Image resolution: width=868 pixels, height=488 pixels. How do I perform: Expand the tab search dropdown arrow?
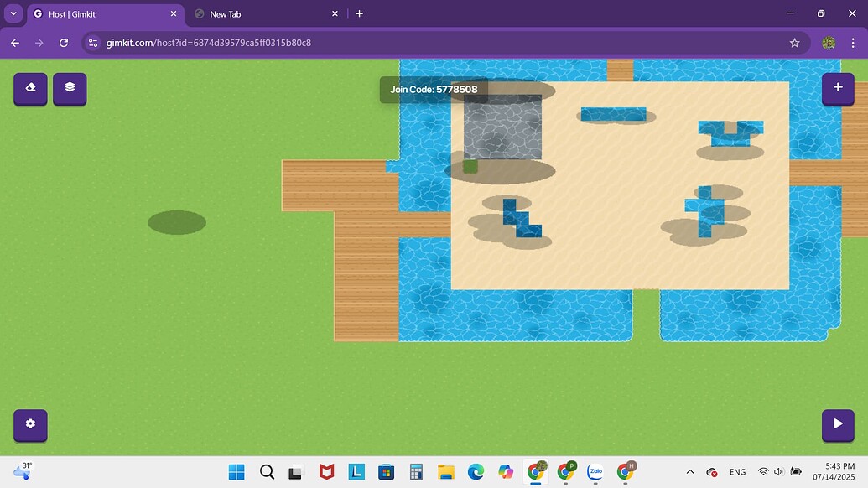click(x=13, y=14)
